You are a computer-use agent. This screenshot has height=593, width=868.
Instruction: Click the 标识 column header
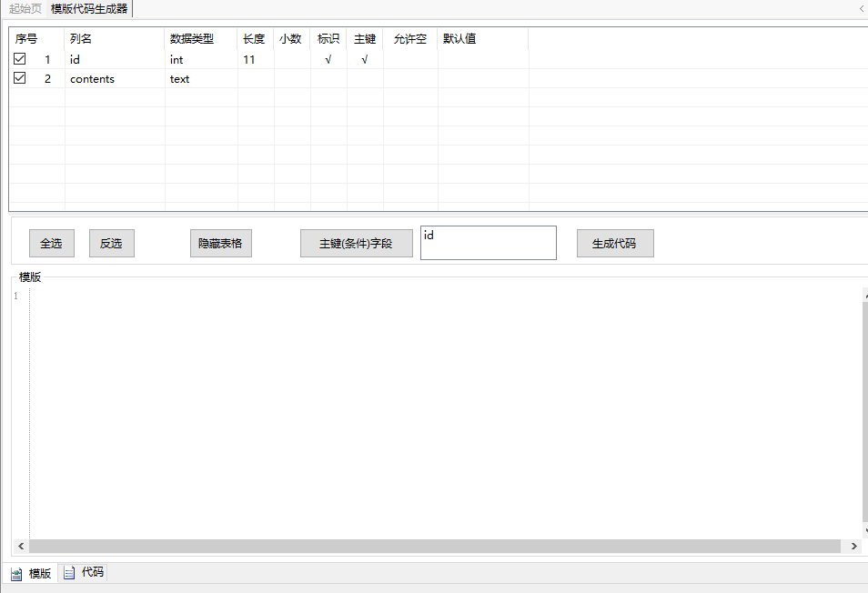pyautogui.click(x=328, y=39)
